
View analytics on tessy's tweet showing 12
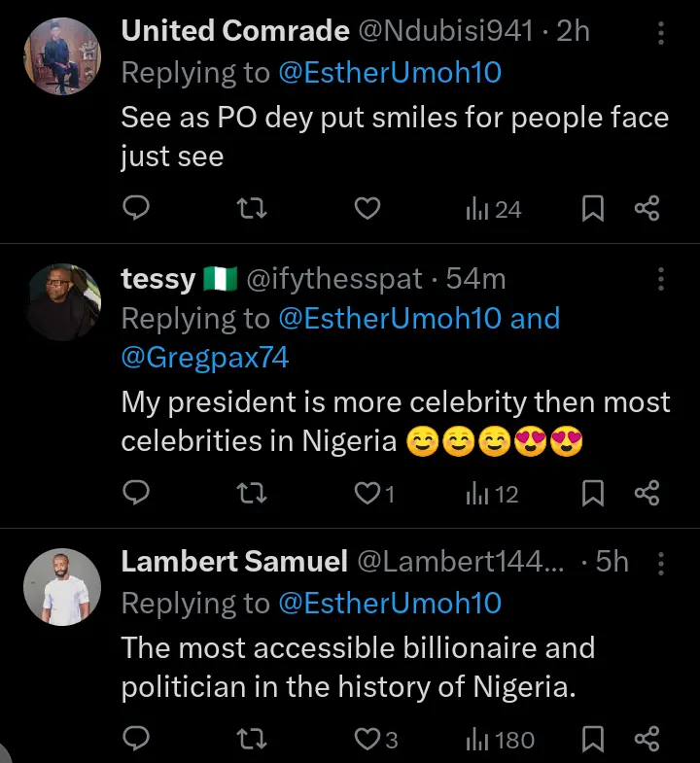492,494
